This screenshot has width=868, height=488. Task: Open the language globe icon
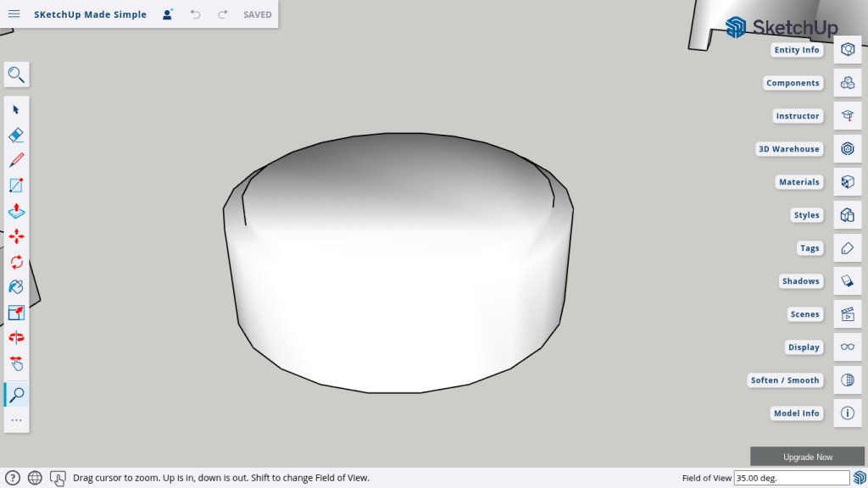35,478
